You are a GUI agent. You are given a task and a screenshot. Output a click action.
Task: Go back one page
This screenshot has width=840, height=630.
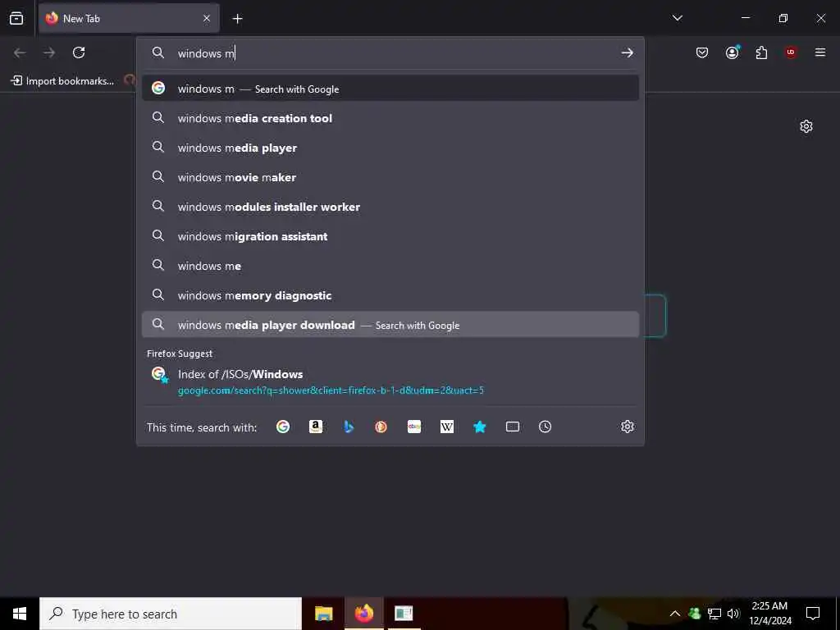coord(20,52)
